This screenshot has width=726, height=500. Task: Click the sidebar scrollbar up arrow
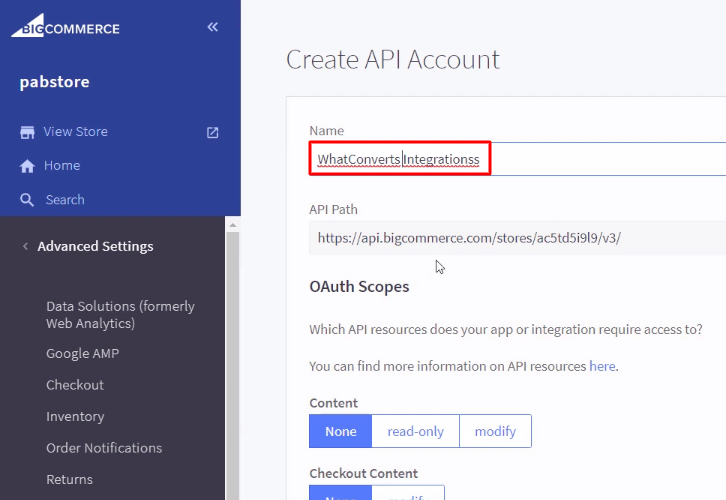(232, 225)
